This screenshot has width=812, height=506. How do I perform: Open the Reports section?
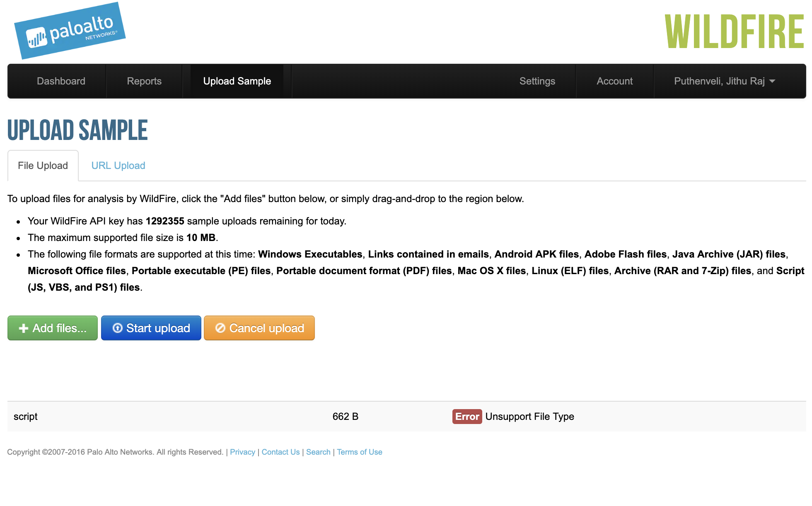tap(144, 81)
